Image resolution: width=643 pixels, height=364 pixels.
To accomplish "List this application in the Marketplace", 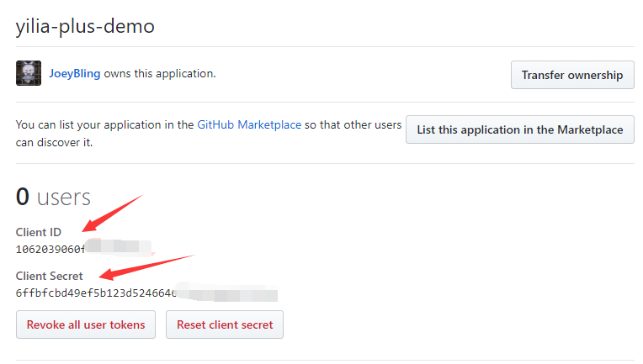I will tap(520, 129).
